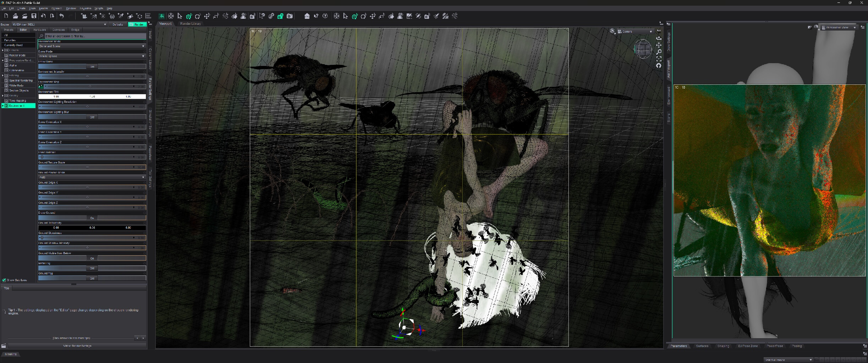Click the viewport orbit cube gizmo
Viewport: 868px width, 363px height.
[x=643, y=49]
